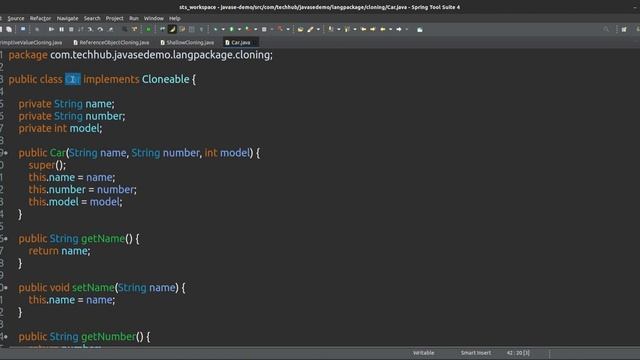Click the Forward navigation arrow
The image size is (640, 360).
point(399,29)
